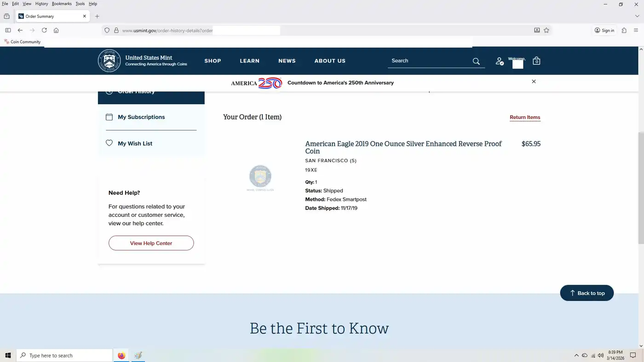This screenshot has width=644, height=362.
Task: Close the Order Summary tab
Action: [x=85, y=16]
